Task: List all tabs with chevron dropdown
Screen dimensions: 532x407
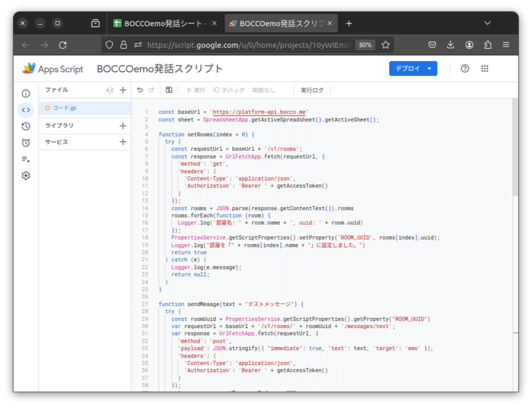Action: (487, 23)
